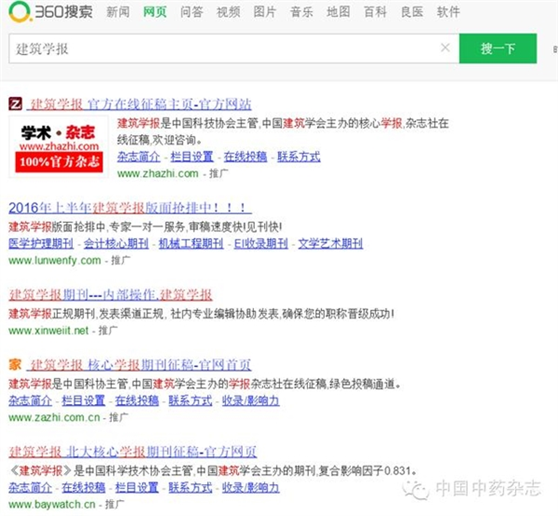Click the orange 家 icon beside fourth result
The width and height of the screenshot is (558, 516).
coord(15,364)
